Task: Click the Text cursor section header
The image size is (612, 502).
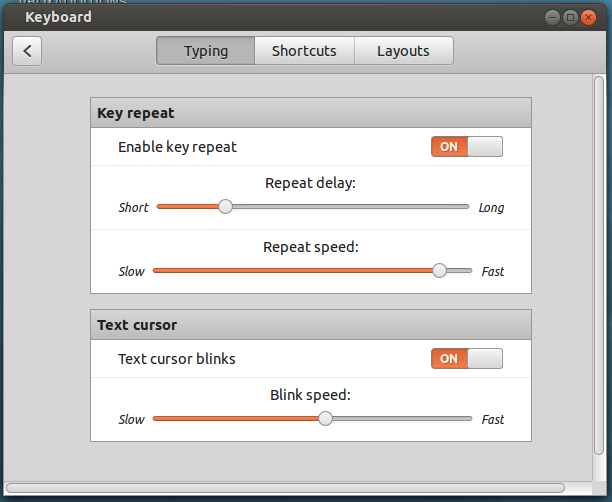Action: click(x=310, y=325)
